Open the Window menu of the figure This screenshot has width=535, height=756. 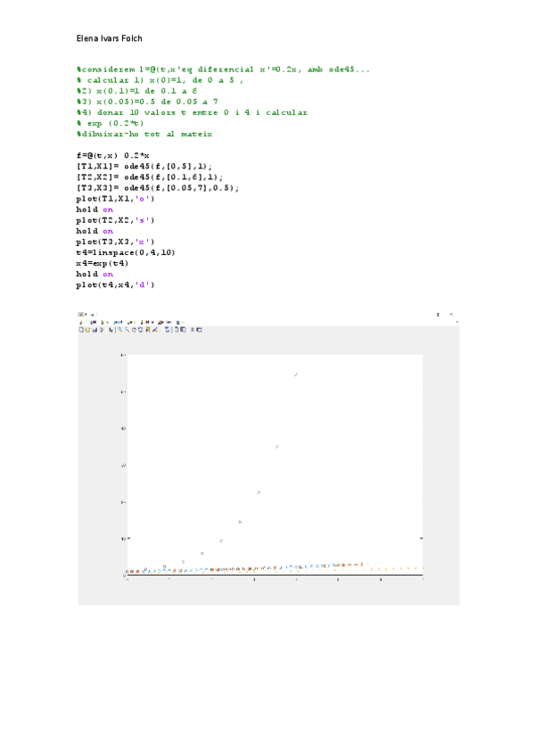pos(164,322)
